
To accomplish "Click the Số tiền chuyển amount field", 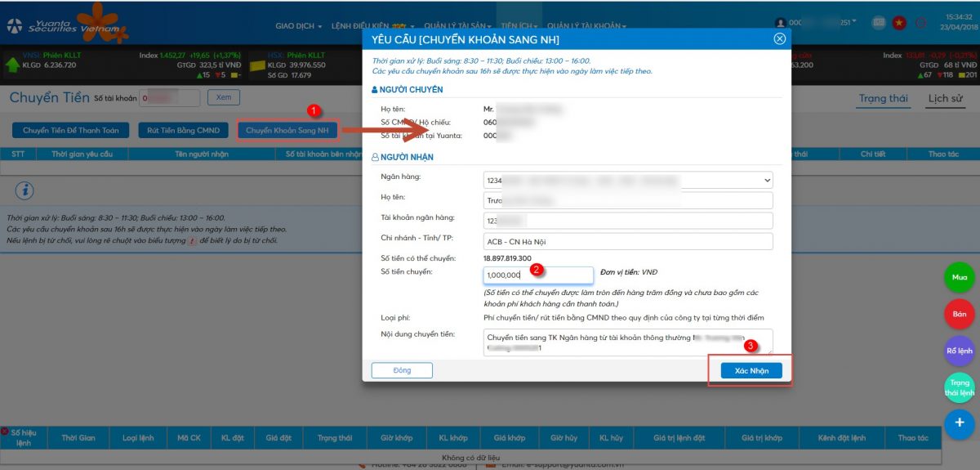I will 538,275.
